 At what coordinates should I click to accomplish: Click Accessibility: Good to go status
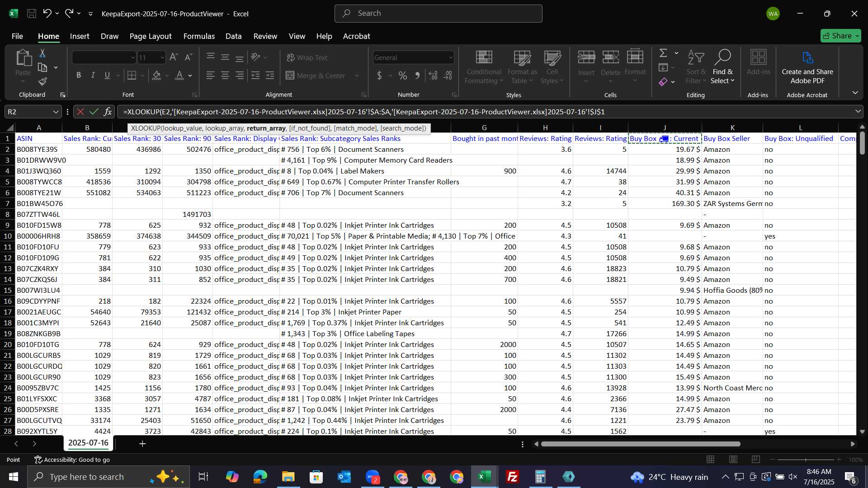click(x=72, y=460)
